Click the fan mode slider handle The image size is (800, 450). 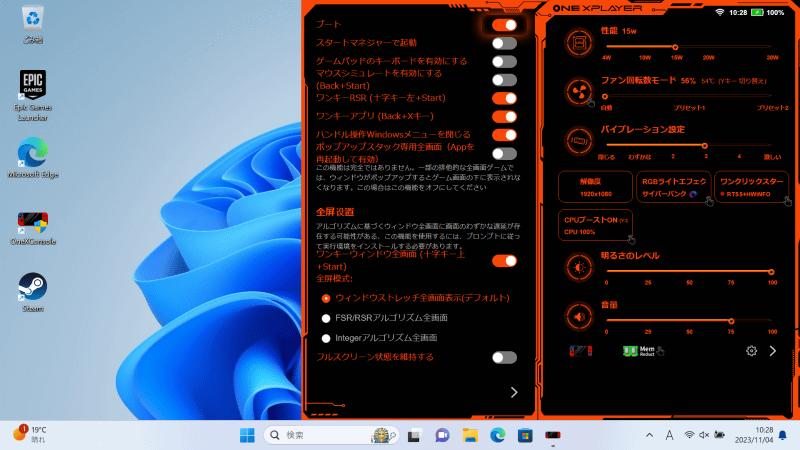(x=605, y=96)
